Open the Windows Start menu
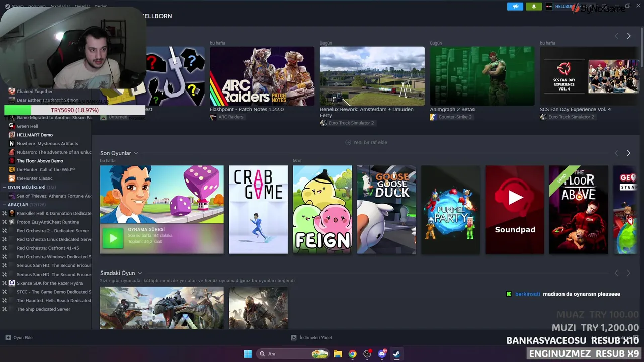 [x=248, y=354]
